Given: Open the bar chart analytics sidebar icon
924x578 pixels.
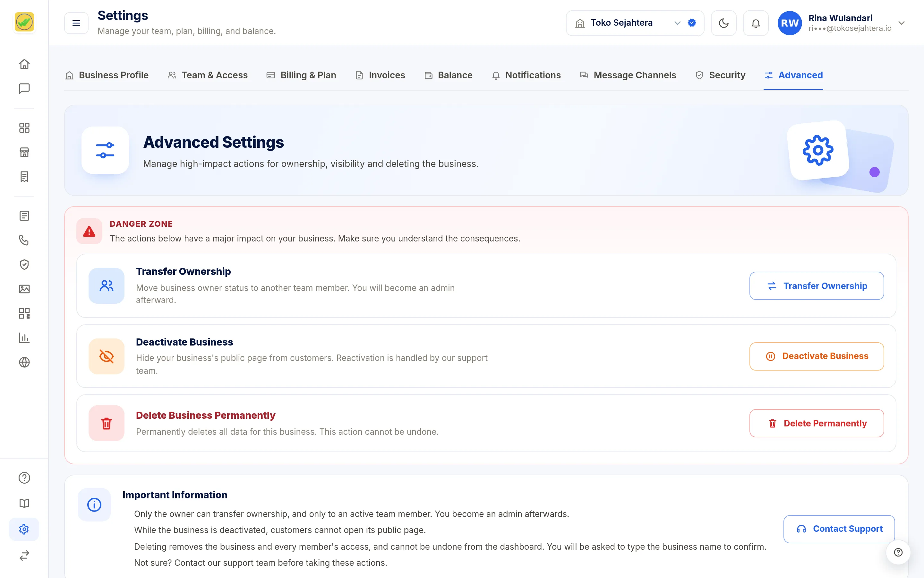Looking at the screenshot, I should [x=24, y=338].
